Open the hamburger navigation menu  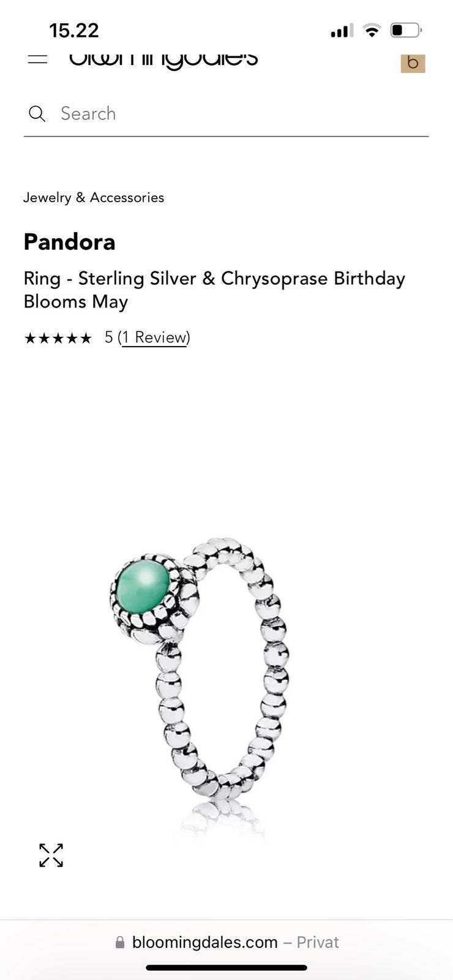tap(37, 59)
